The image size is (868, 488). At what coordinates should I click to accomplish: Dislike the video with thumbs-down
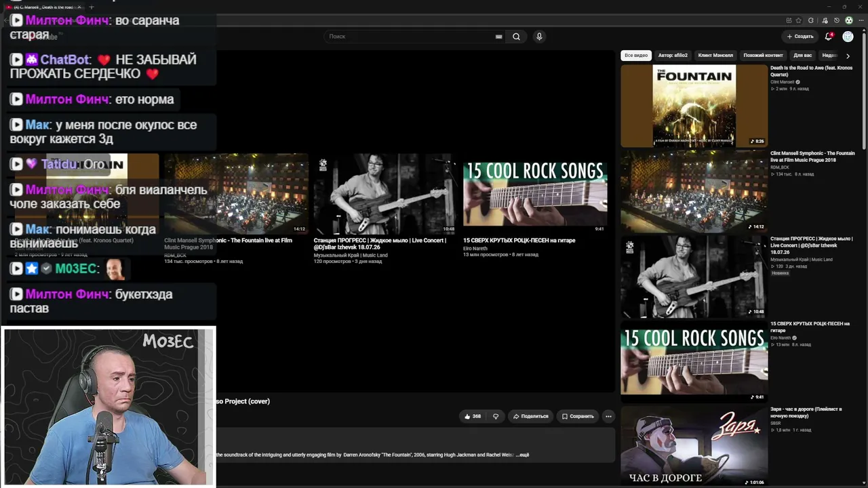point(496,416)
